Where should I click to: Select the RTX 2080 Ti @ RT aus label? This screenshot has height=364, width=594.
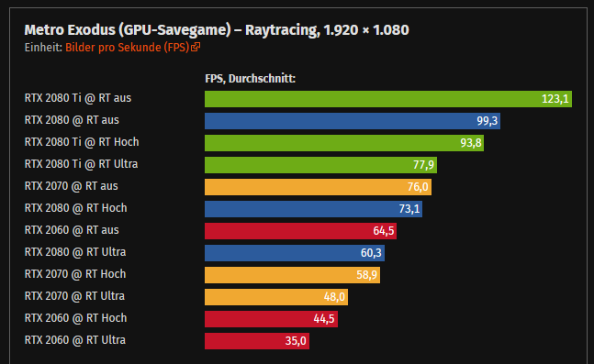click(x=78, y=98)
